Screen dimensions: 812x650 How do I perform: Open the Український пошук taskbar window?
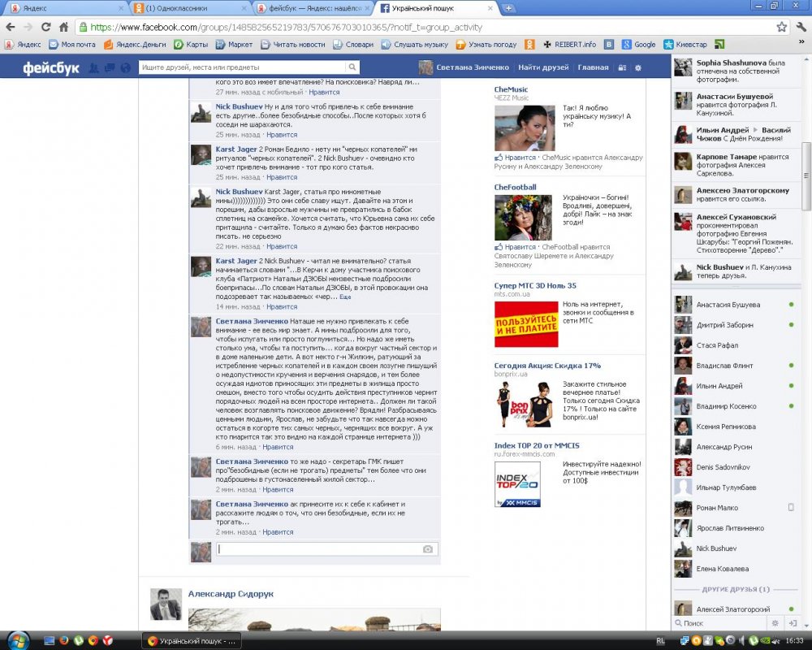click(191, 641)
